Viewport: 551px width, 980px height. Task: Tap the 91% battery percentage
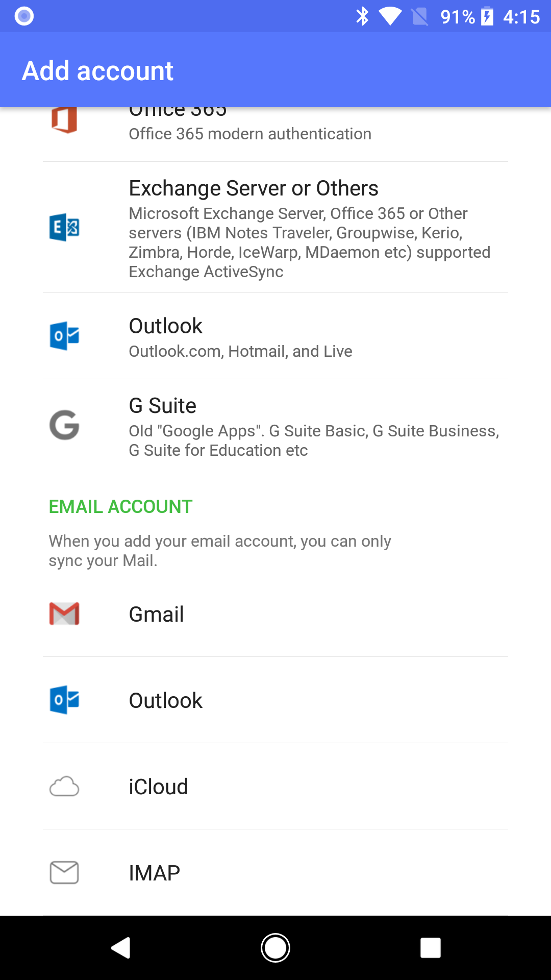[x=458, y=17]
